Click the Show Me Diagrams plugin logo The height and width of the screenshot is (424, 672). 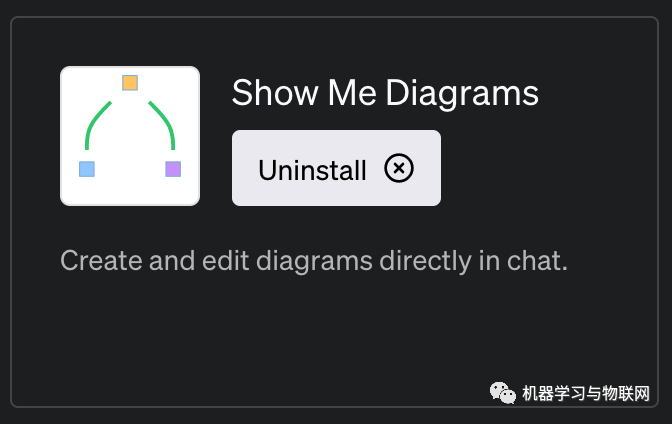(130, 136)
